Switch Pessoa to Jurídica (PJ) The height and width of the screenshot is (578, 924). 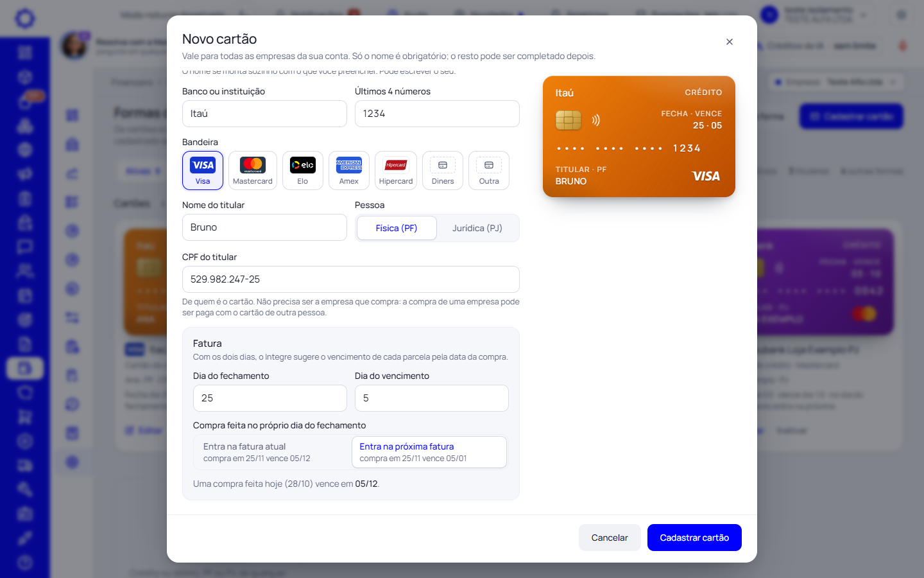477,228
